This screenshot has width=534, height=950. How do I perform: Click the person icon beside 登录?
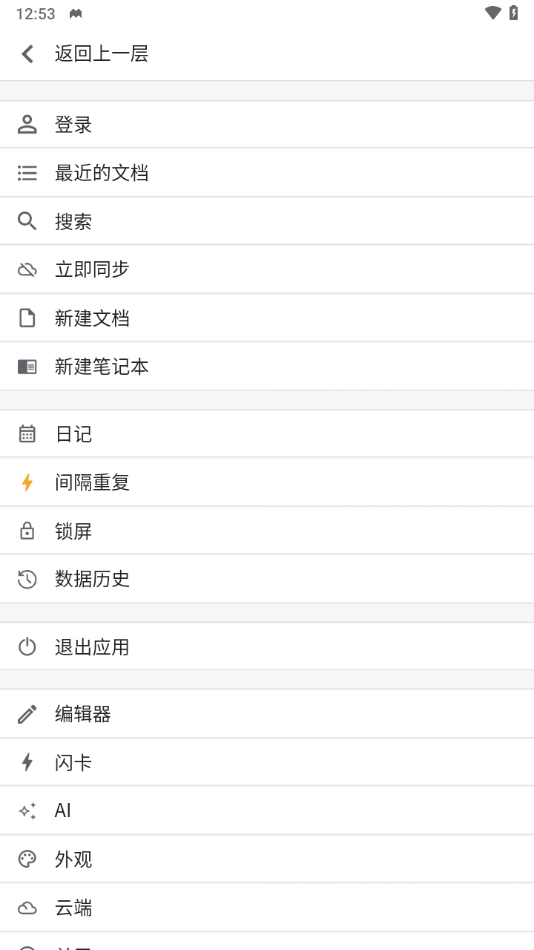click(x=27, y=125)
